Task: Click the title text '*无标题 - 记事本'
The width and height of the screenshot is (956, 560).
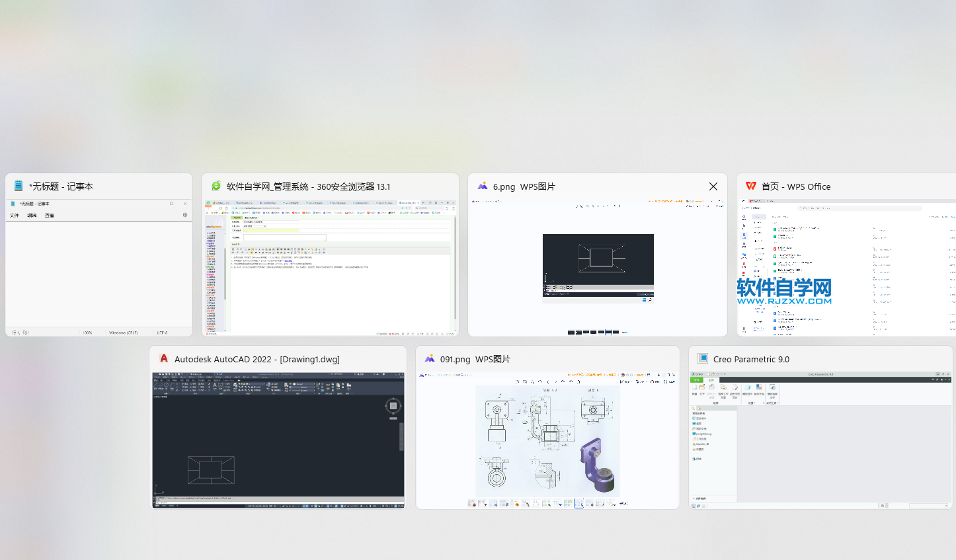Action: pos(61,186)
